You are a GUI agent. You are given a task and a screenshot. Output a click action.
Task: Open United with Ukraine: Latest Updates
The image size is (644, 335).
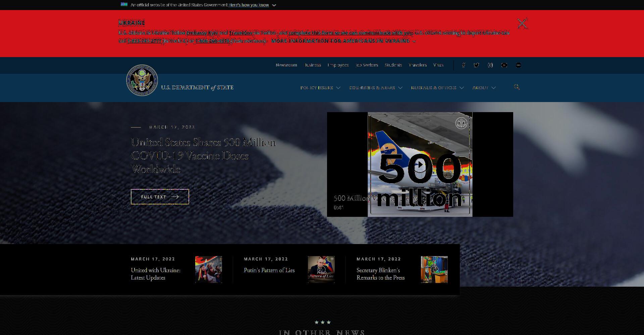click(156, 274)
